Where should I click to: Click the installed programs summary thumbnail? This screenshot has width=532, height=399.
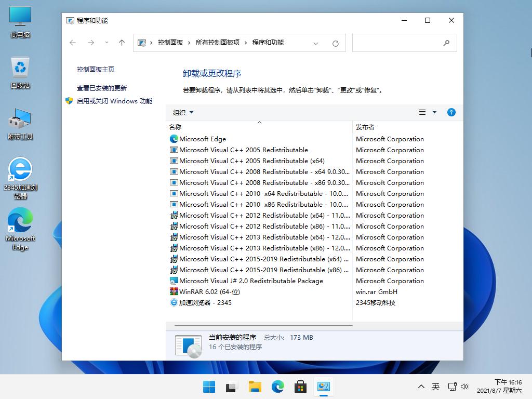tap(188, 346)
